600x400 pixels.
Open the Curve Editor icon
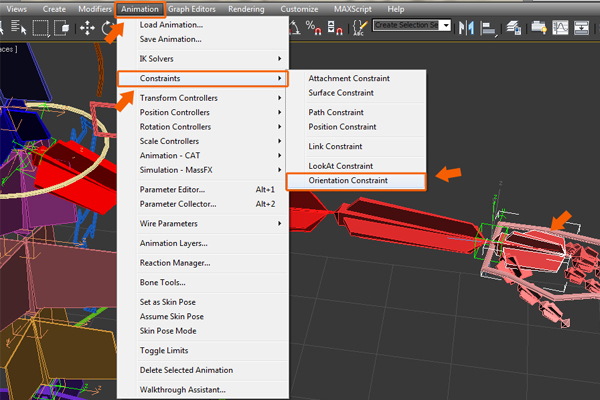561,28
